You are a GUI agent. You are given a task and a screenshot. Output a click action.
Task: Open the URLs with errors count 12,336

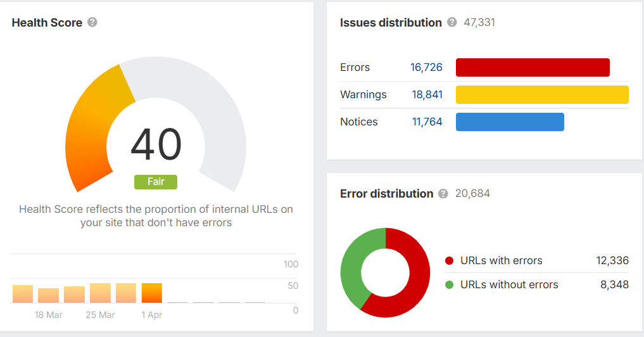point(612,261)
